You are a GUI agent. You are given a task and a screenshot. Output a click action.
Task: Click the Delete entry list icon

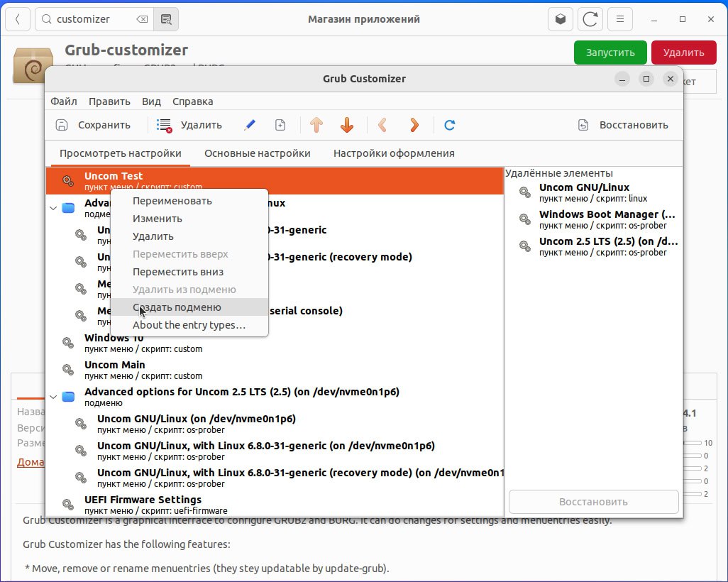click(x=164, y=125)
